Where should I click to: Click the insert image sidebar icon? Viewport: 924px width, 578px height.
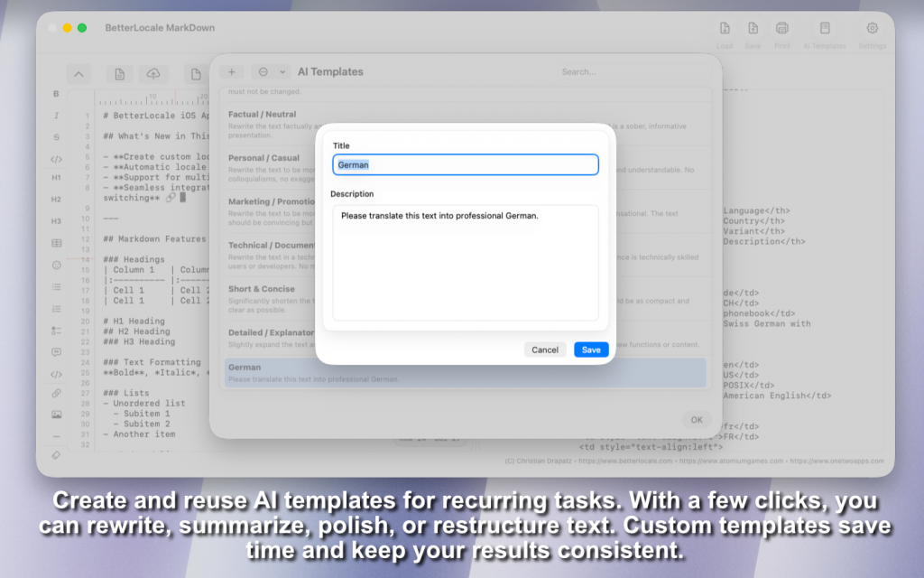click(56, 415)
